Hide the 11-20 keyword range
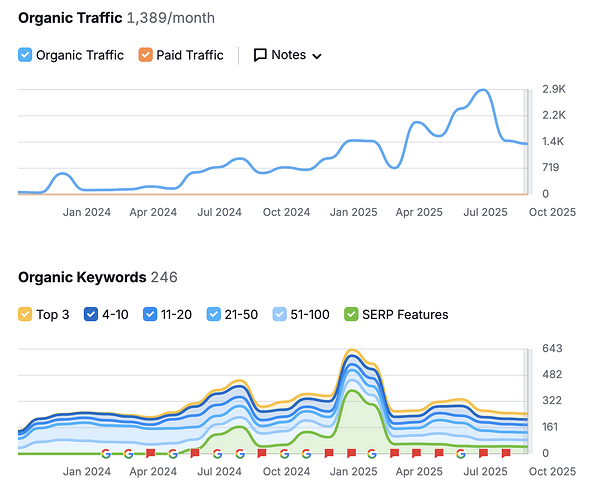 (148, 314)
